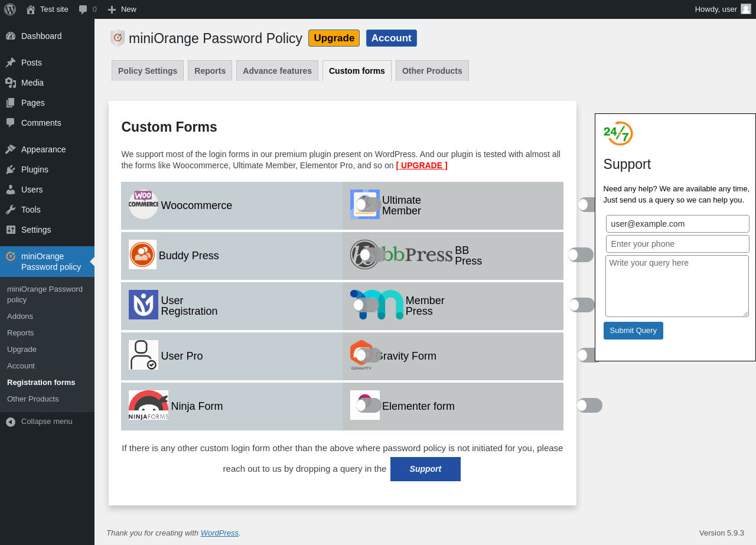Toggle the switch overlapping Ultimate Member icon
The height and width of the screenshot is (545, 756).
tap(369, 205)
